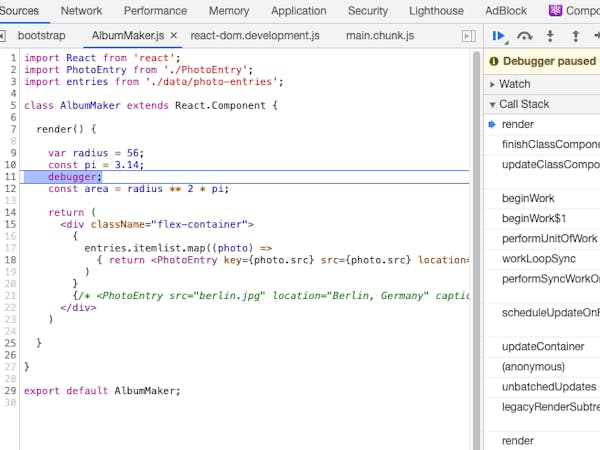Open the Application tab
This screenshot has height=450, width=600.
298,11
